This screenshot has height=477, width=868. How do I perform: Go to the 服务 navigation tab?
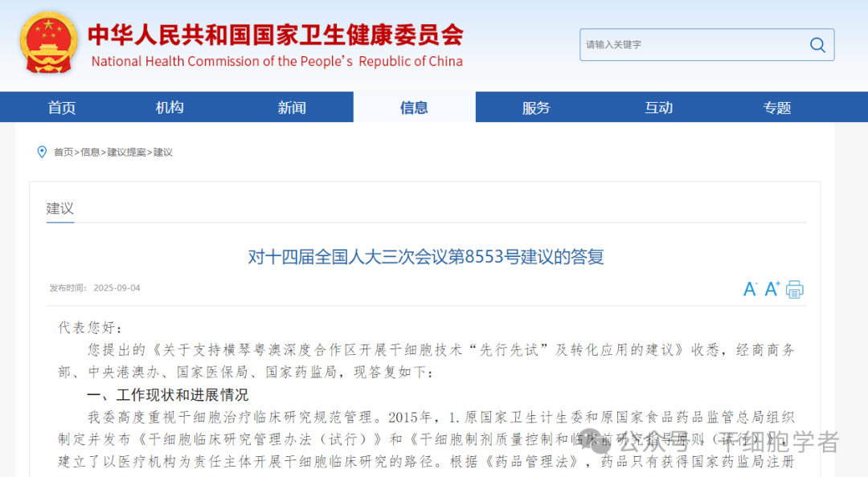pos(536,108)
